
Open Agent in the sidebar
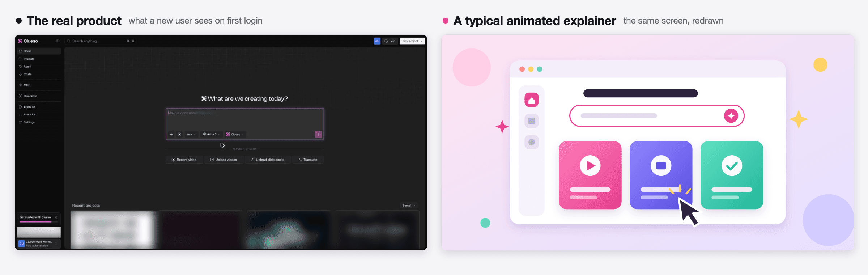39,67
